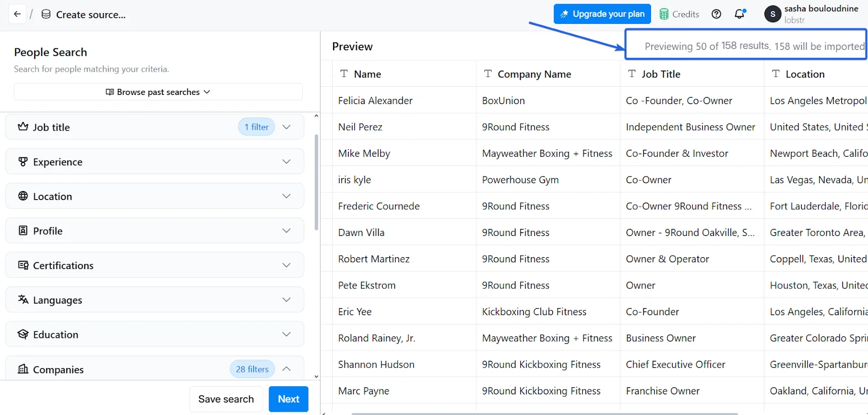Image resolution: width=868 pixels, height=415 pixels.
Task: Click the Frederic Cournede name cell
Action: [404, 206]
